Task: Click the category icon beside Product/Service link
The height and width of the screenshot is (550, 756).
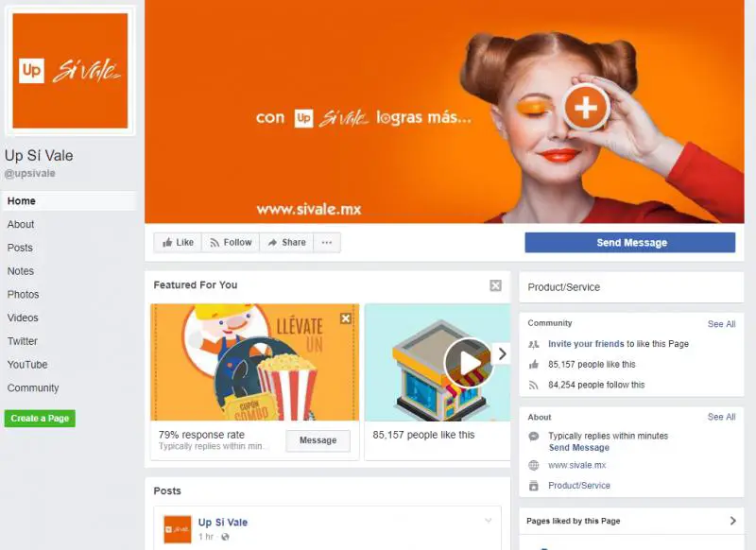Action: tap(534, 486)
